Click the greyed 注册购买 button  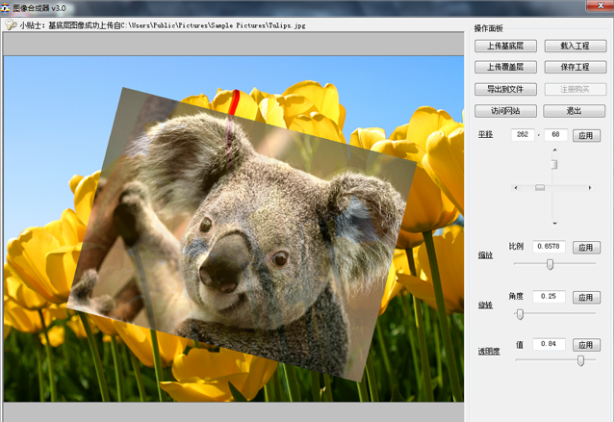click(575, 89)
